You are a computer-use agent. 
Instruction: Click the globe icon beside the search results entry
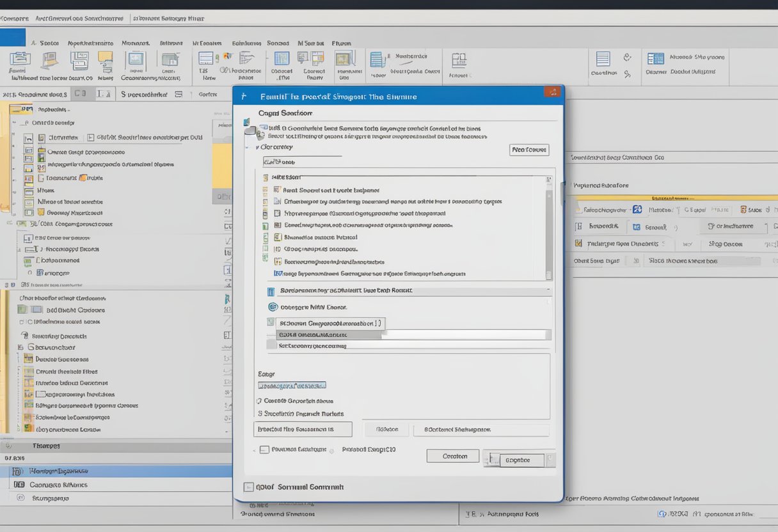coord(273,306)
